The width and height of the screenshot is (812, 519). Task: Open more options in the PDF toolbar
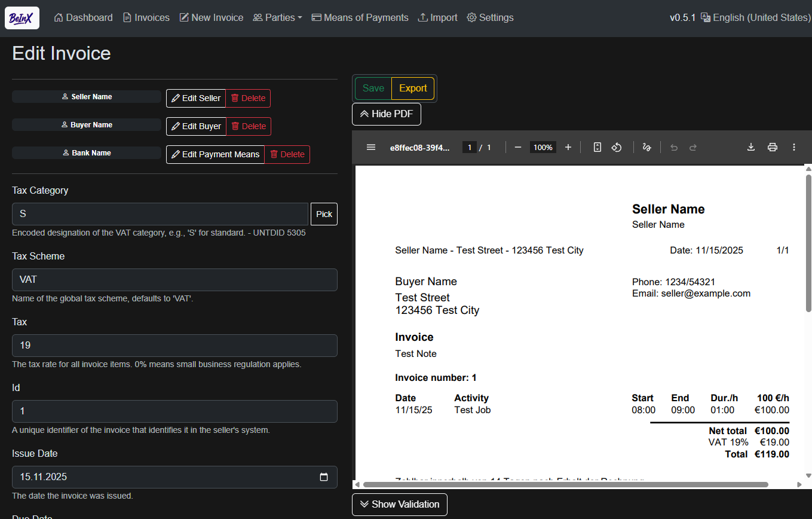(x=793, y=147)
